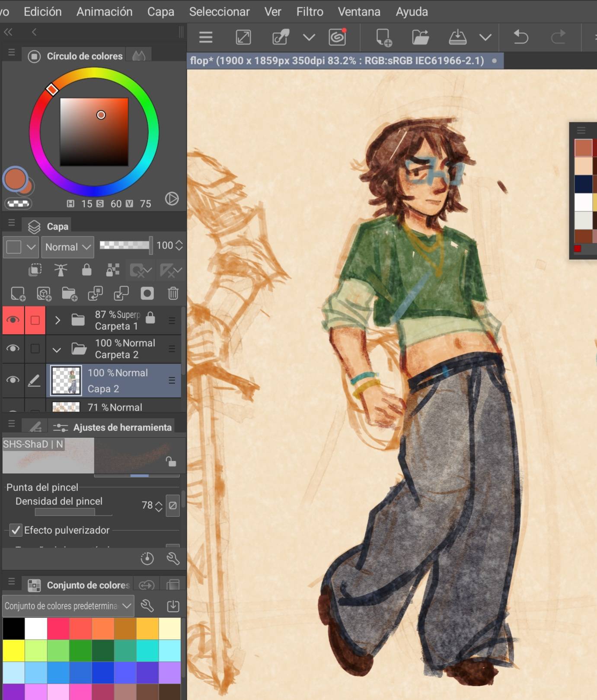The image size is (597, 700).
Task: Adjust layer opacity stepper arrows
Action: pyautogui.click(x=179, y=245)
